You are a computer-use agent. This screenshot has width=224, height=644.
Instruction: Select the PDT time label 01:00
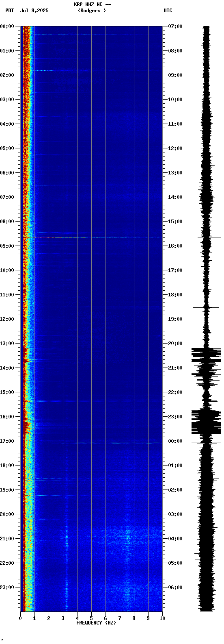7,51
